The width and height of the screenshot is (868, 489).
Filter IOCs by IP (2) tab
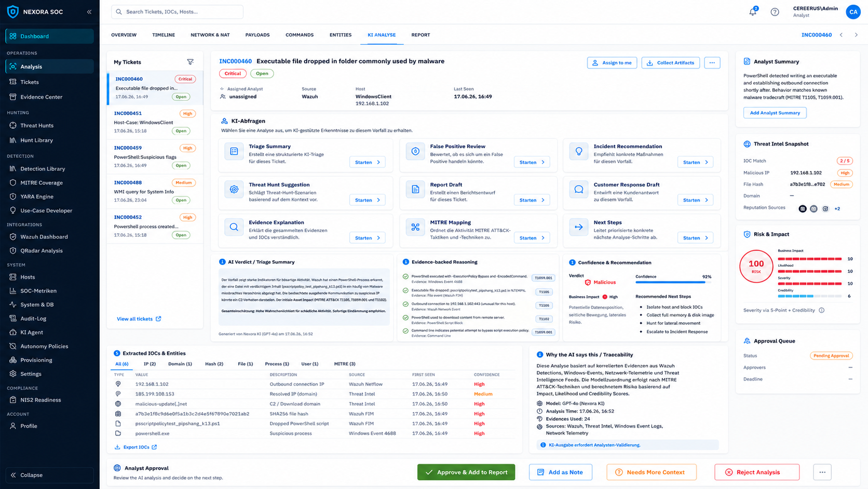click(150, 364)
